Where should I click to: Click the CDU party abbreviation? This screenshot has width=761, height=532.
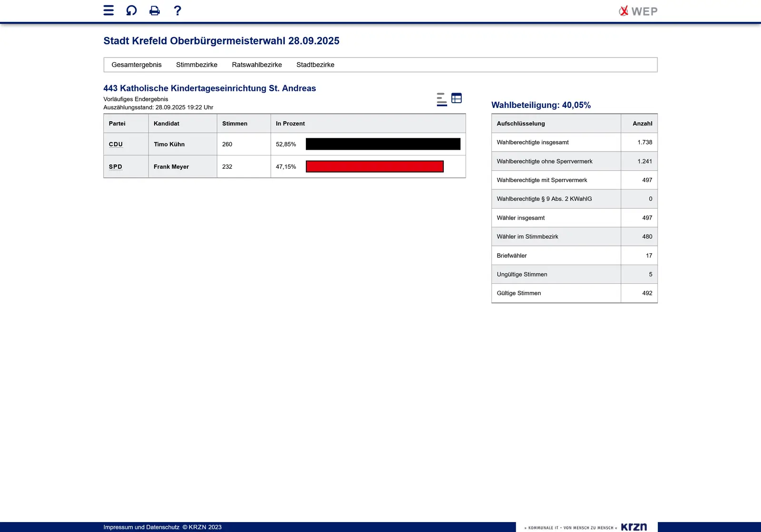[x=116, y=144]
